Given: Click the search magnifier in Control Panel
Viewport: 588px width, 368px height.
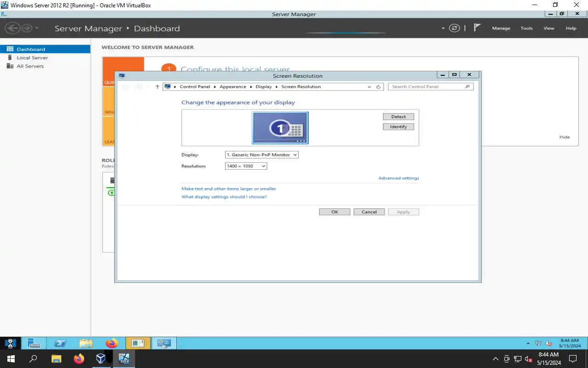Looking at the screenshot, I should point(468,86).
